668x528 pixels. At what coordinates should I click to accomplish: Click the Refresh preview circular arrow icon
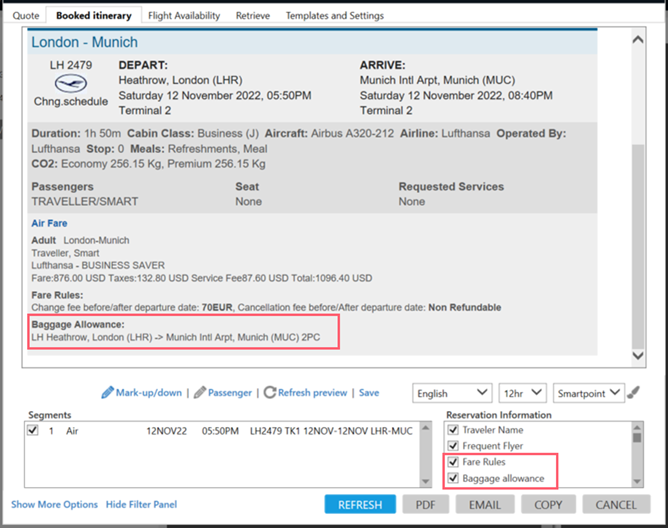270,393
